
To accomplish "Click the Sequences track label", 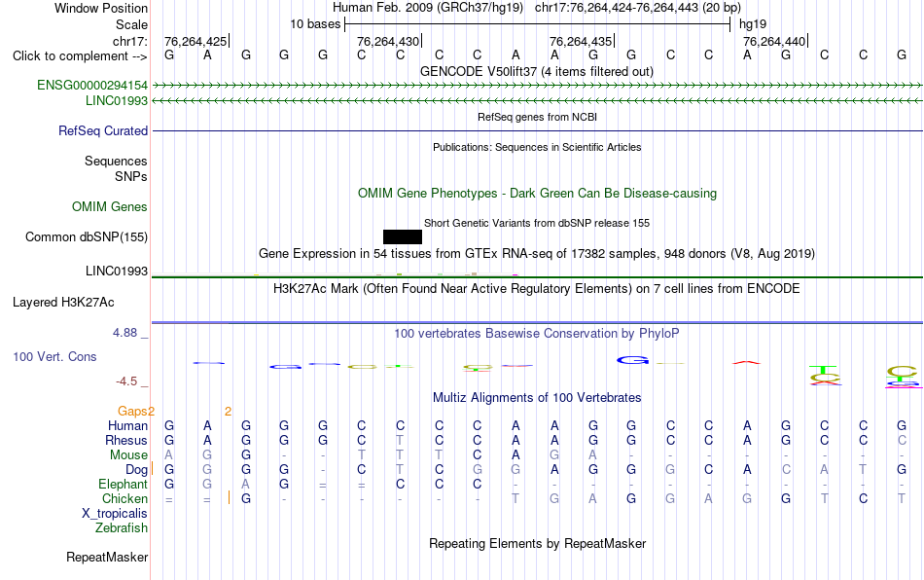I will click(x=116, y=161).
